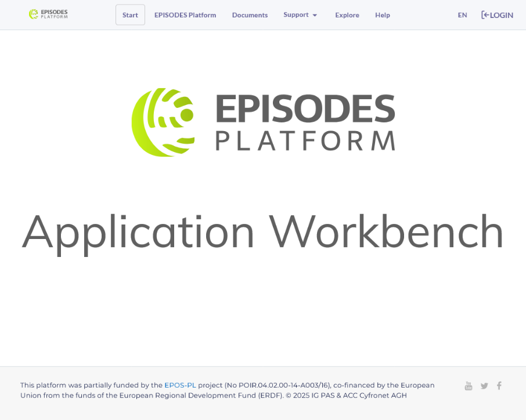This screenshot has width=526, height=420.
Task: Open the Facebook page icon
Action: (499, 386)
